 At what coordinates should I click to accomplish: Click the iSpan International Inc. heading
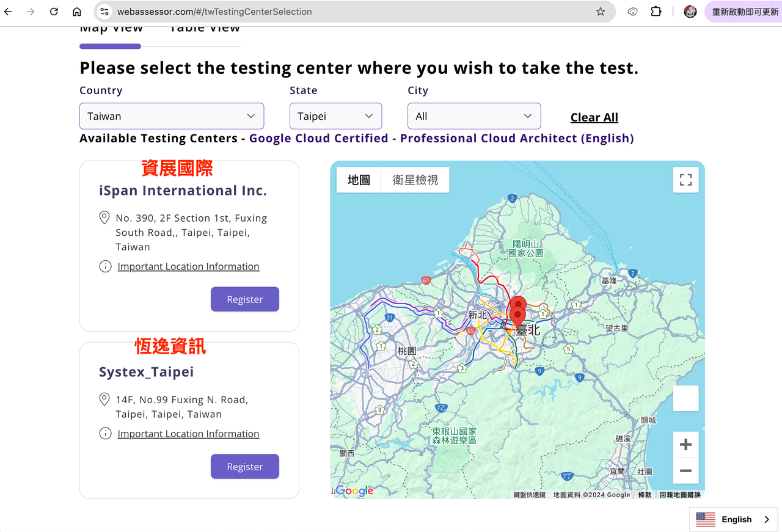[183, 191]
